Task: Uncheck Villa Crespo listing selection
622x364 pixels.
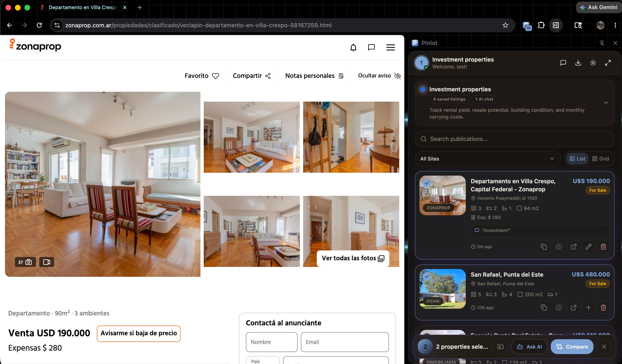Action: 427,183
